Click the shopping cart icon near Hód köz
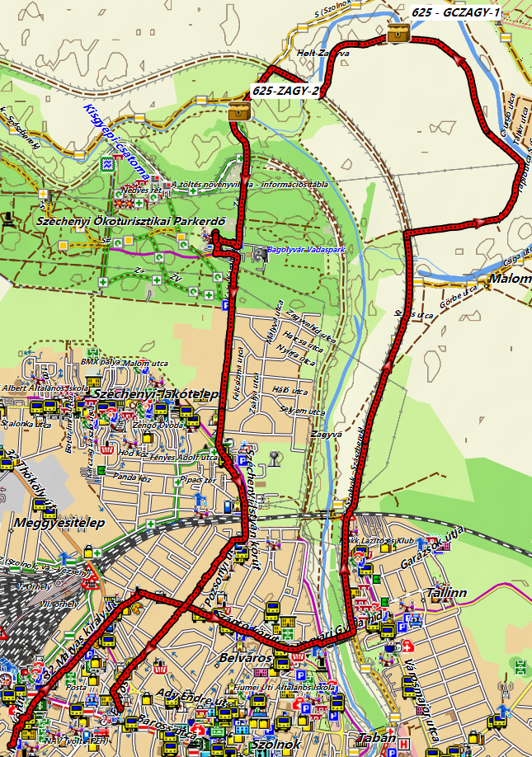532x757 pixels. coord(108,450)
